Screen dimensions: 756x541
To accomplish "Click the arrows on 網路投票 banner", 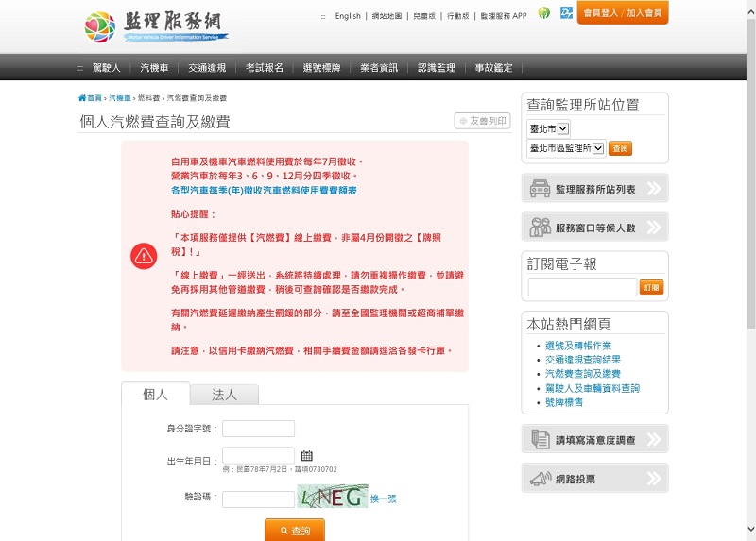I will 654,479.
